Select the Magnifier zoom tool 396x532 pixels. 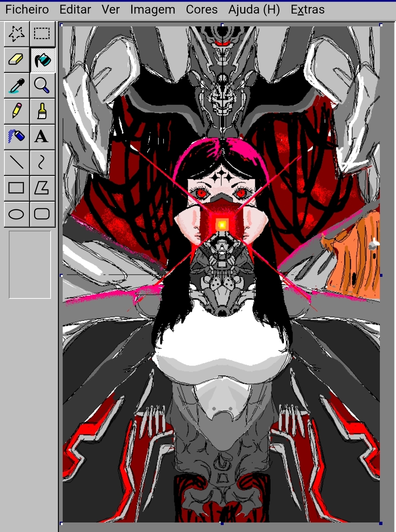pos(42,85)
